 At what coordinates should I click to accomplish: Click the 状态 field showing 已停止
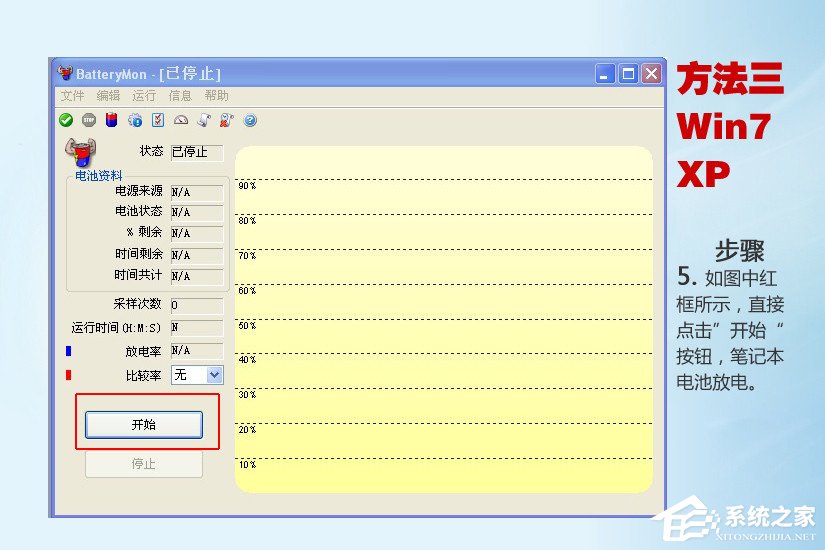197,152
